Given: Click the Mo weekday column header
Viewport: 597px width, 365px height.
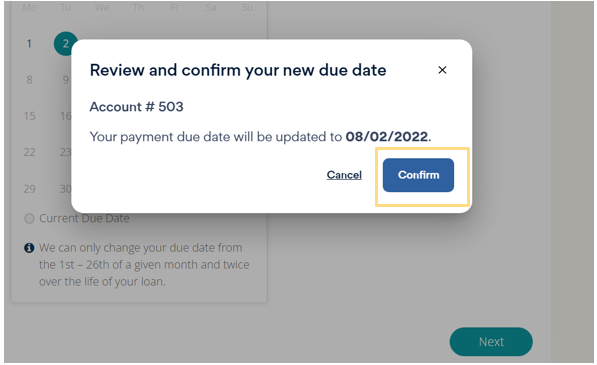Looking at the screenshot, I should tap(29, 7).
